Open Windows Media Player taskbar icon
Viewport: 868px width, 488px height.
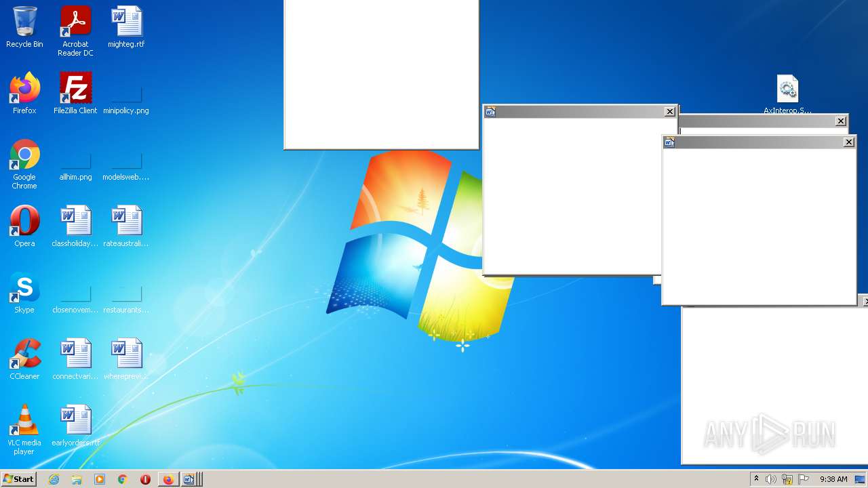(x=100, y=479)
